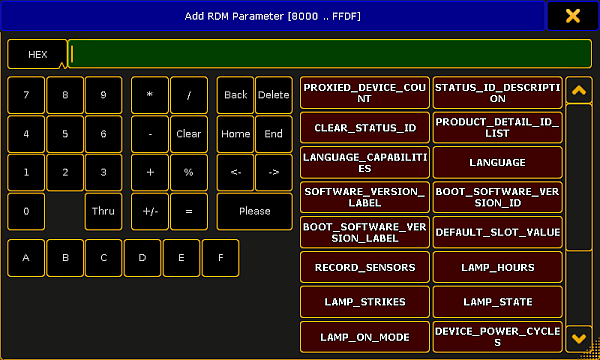Click the scroll up arrow of the parameter list

[x=579, y=90]
